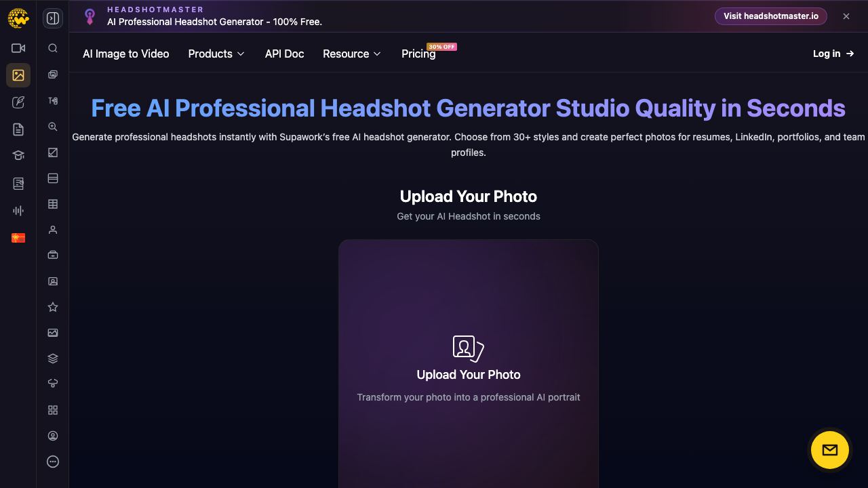Click 'Get your AI Headshot in seconds' text
The image size is (868, 488).
(x=469, y=216)
